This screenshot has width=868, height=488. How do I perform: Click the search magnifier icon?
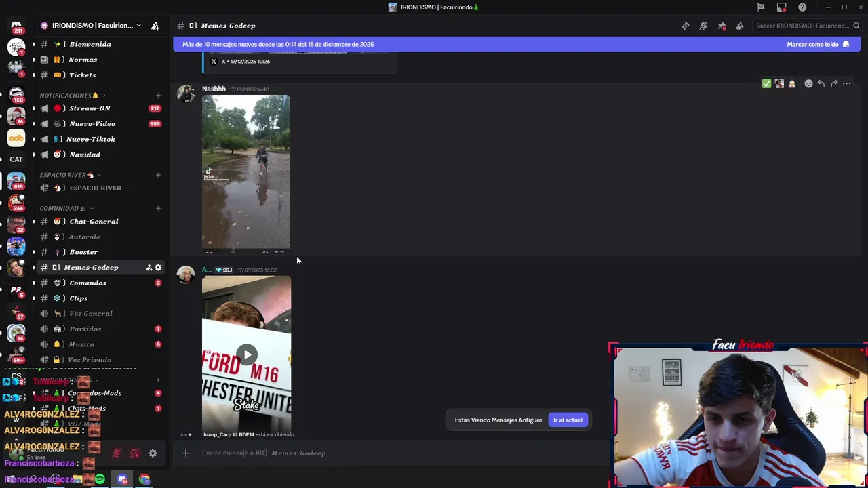pyautogui.click(x=855, y=26)
